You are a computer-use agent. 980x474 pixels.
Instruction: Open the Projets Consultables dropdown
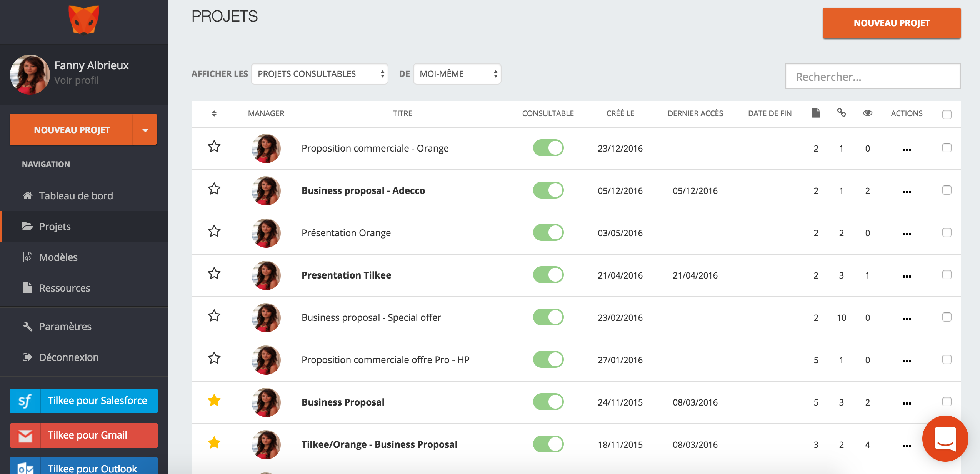tap(320, 74)
